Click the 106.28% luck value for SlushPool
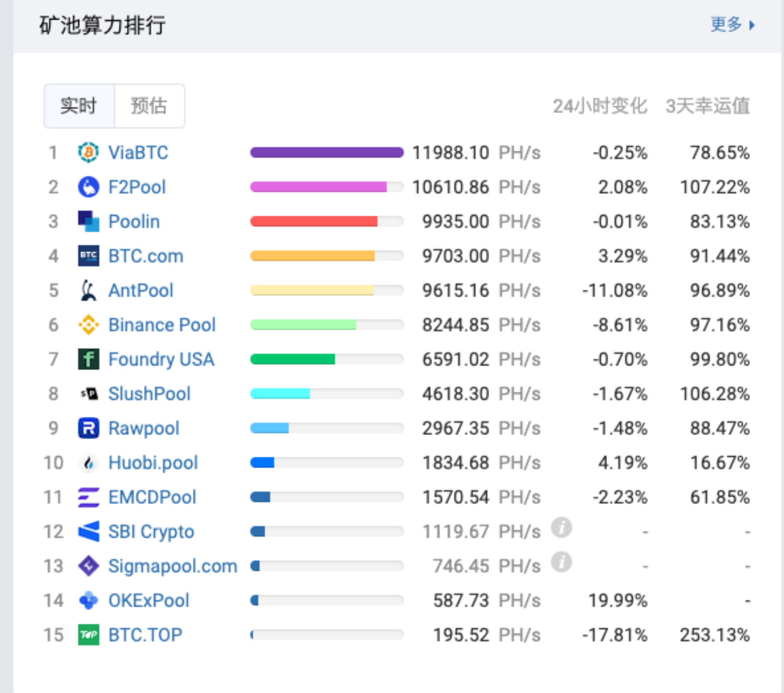The image size is (784, 693). 715,394
